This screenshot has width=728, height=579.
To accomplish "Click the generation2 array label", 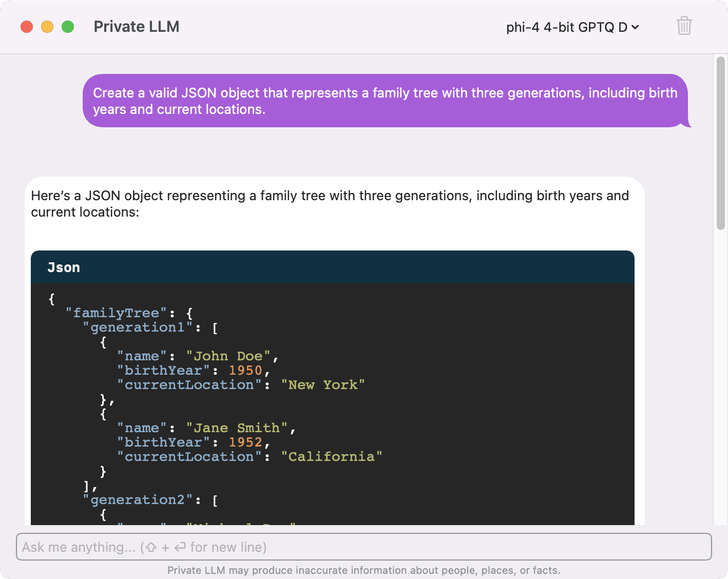I will [138, 499].
